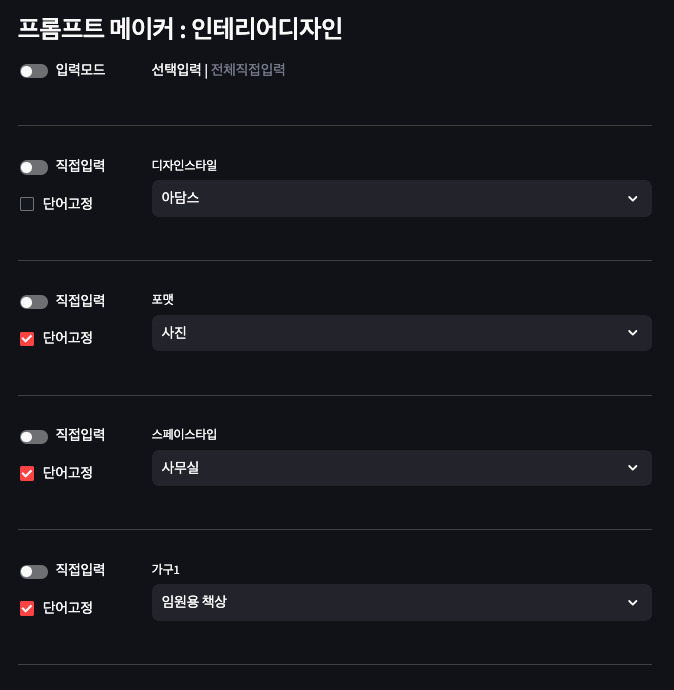This screenshot has height=690, width=674.
Task: Click the 프롬프트 메이커 page title
Action: click(x=180, y=28)
